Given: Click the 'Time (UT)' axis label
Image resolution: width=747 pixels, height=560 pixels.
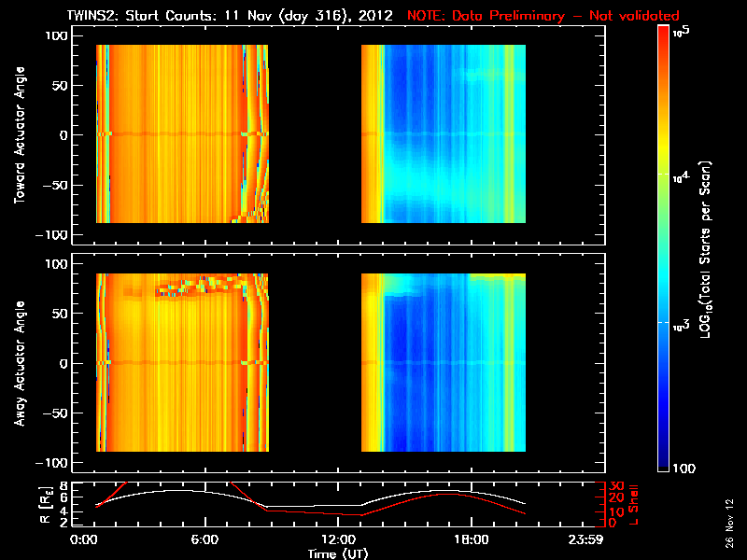Looking at the screenshot, I should 338,553.
